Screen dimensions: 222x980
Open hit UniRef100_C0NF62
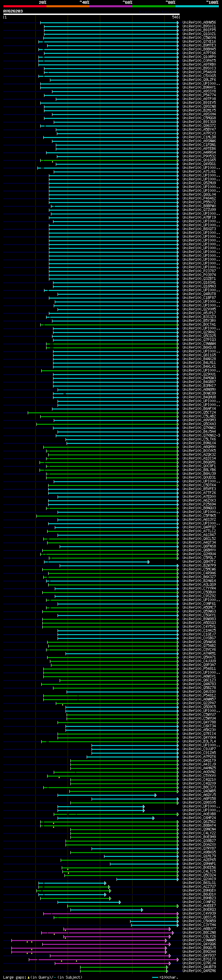tap(199, 902)
